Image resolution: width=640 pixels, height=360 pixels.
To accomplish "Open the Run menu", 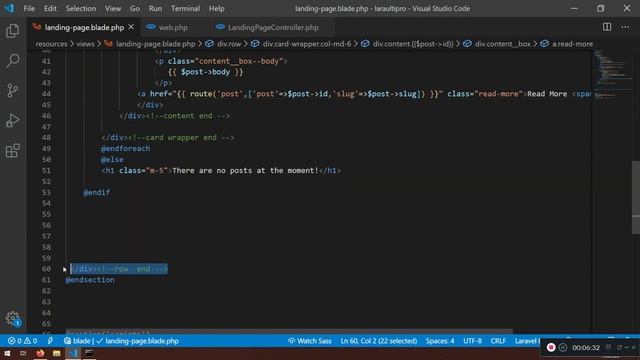I will 155,8.
